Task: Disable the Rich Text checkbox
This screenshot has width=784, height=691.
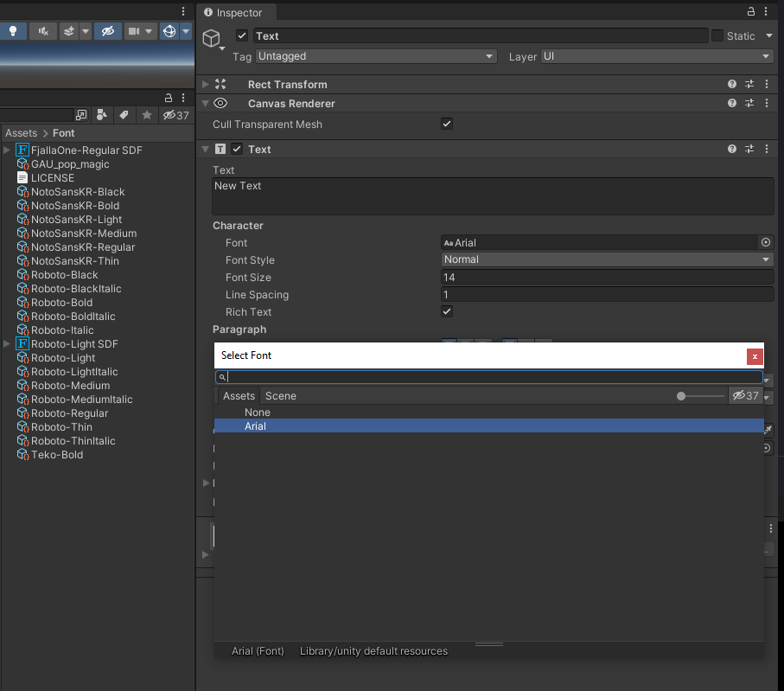Action: point(447,312)
